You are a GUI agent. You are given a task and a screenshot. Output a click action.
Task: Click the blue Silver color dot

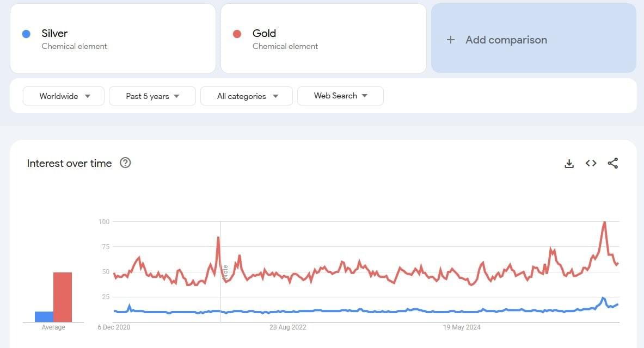[x=26, y=34]
